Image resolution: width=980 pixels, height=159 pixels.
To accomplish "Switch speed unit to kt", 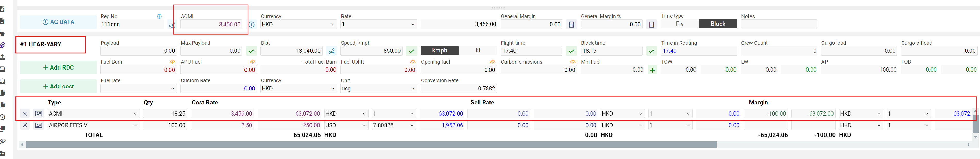I will click(x=478, y=50).
